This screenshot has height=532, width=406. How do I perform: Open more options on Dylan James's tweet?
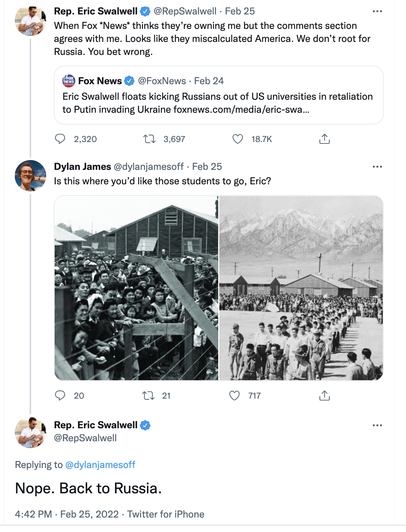click(x=377, y=167)
